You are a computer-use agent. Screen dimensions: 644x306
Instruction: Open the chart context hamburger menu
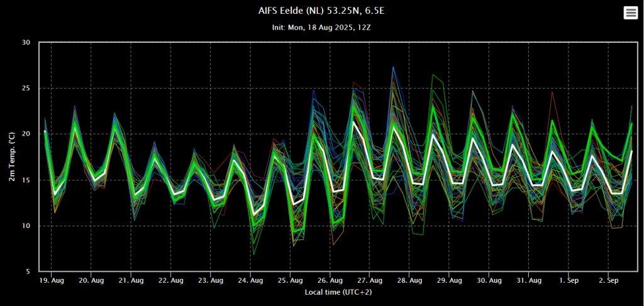pos(630,13)
